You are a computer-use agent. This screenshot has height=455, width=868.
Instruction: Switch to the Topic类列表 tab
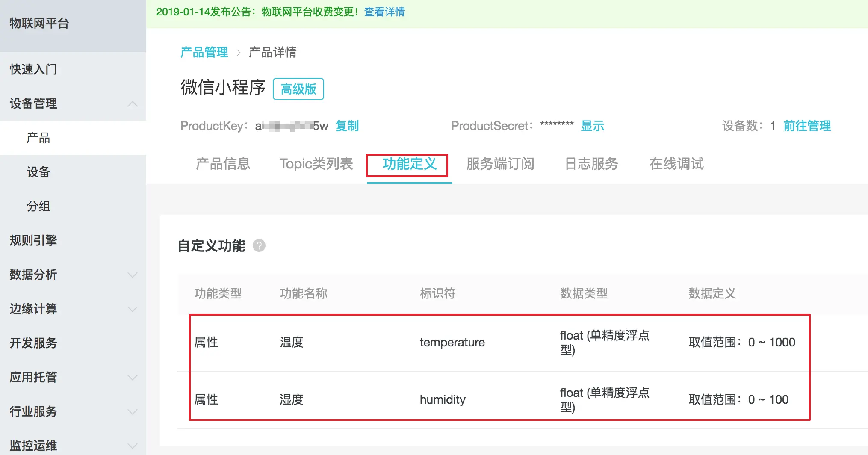tap(316, 164)
